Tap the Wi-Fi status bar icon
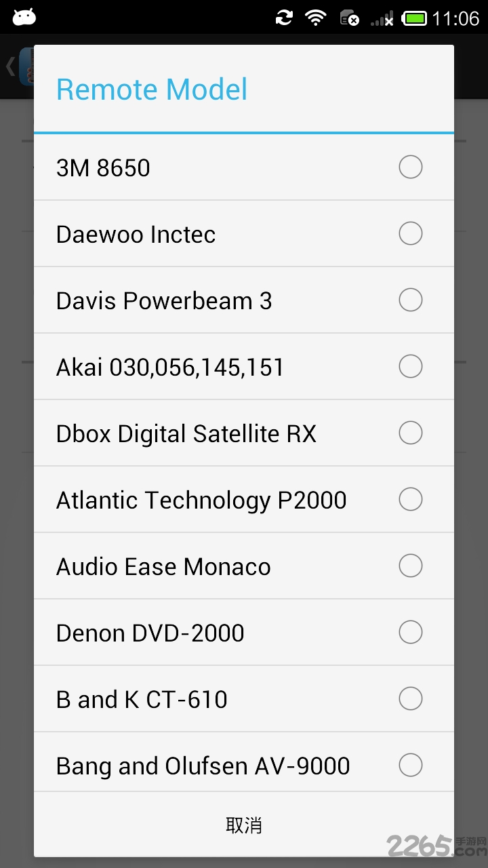 click(x=315, y=18)
